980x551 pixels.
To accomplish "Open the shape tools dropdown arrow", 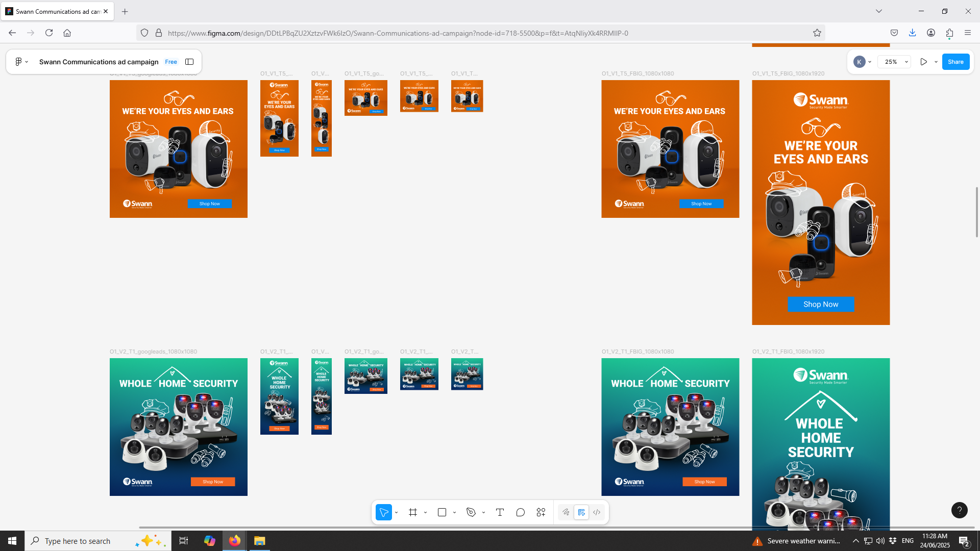I will click(x=454, y=512).
